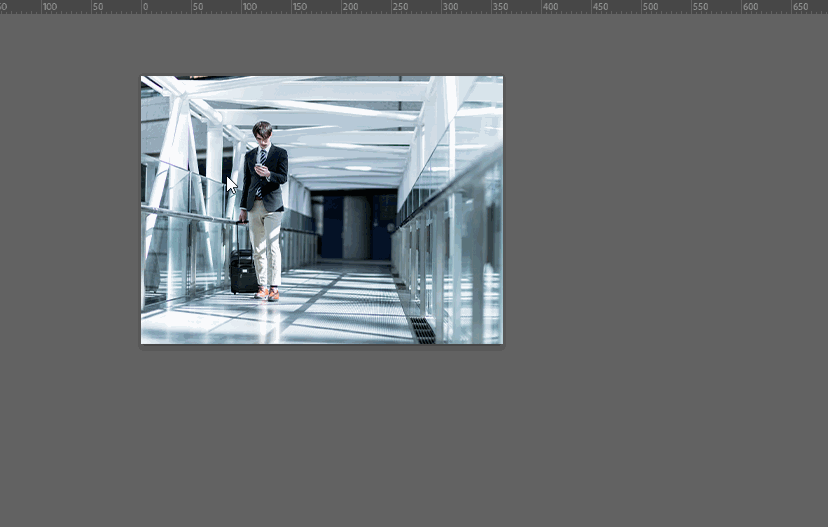Click the ruler mark labeled 450
828x527 pixels.
600,7
